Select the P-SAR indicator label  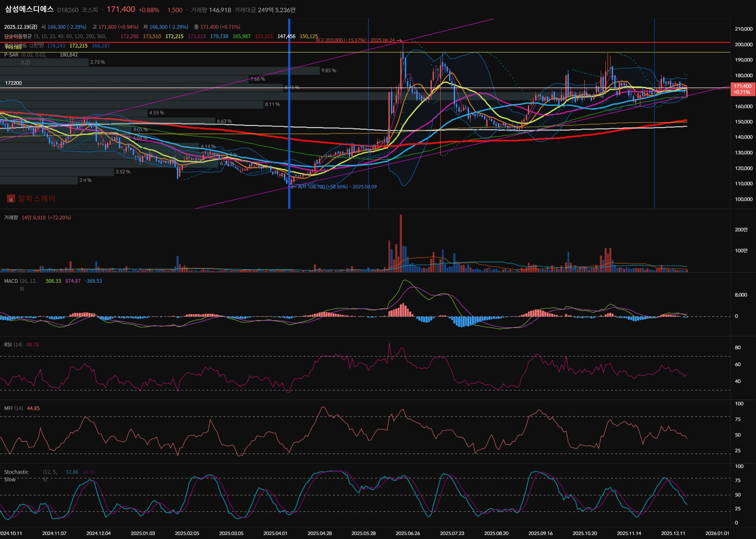click(11, 55)
